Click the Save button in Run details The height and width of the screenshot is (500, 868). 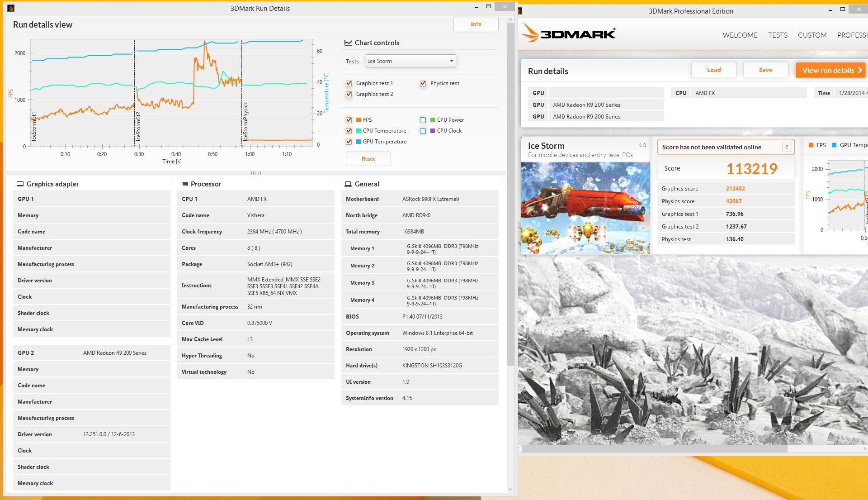765,70
